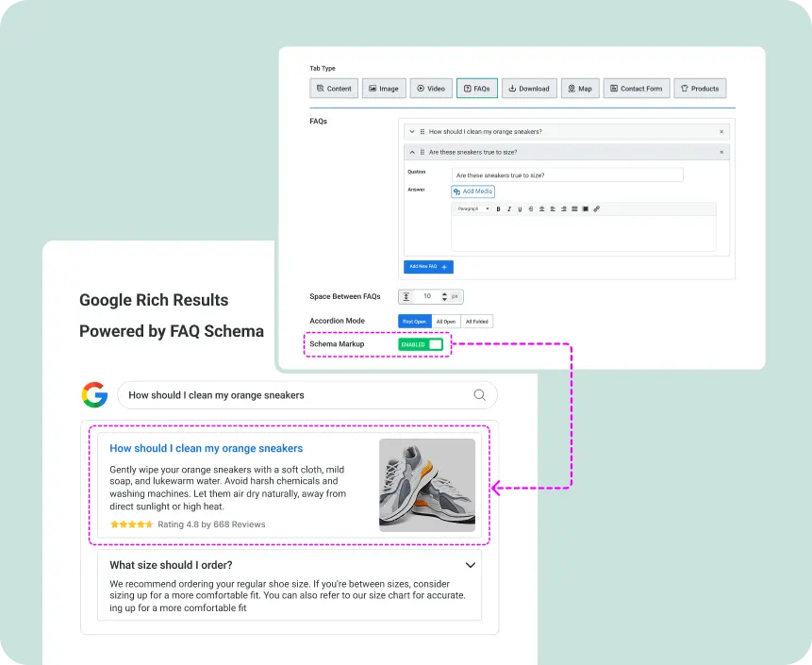The height and width of the screenshot is (665, 812).
Task: Click the Google logo
Action: point(94,395)
